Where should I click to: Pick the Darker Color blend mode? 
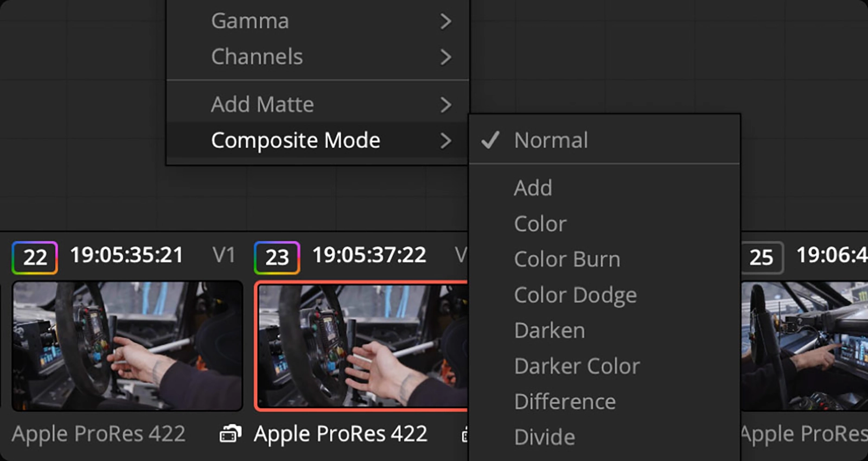point(577,366)
